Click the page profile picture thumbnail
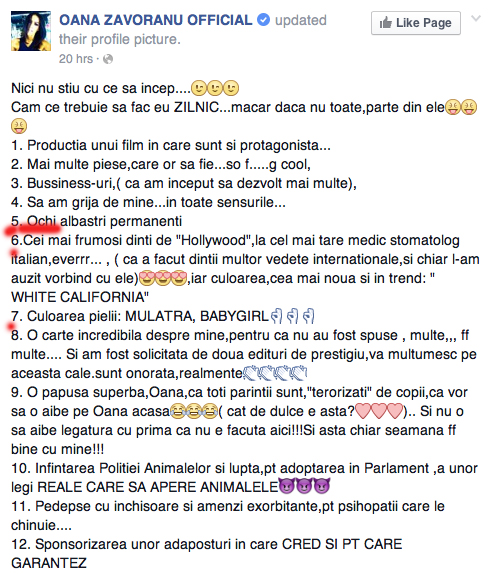490x574 pixels. point(31,31)
